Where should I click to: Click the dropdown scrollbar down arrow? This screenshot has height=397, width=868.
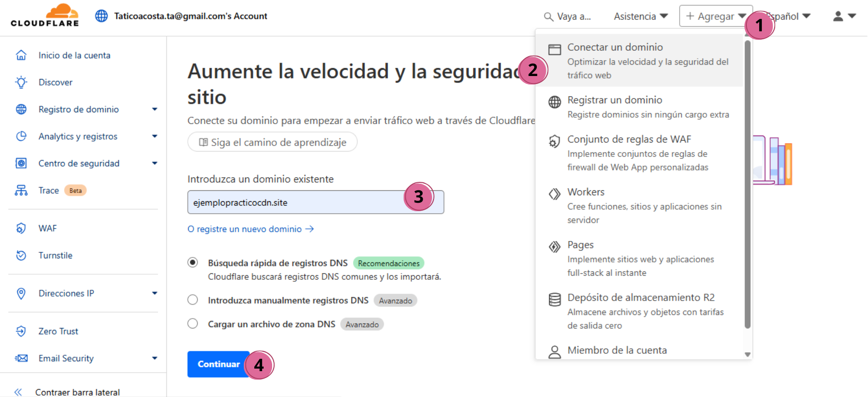pos(748,354)
